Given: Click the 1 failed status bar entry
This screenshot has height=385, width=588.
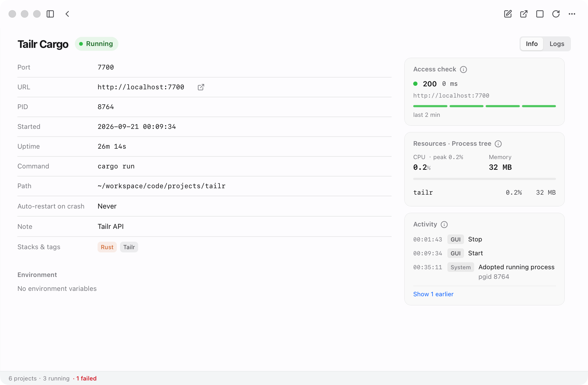Looking at the screenshot, I should 86,378.
